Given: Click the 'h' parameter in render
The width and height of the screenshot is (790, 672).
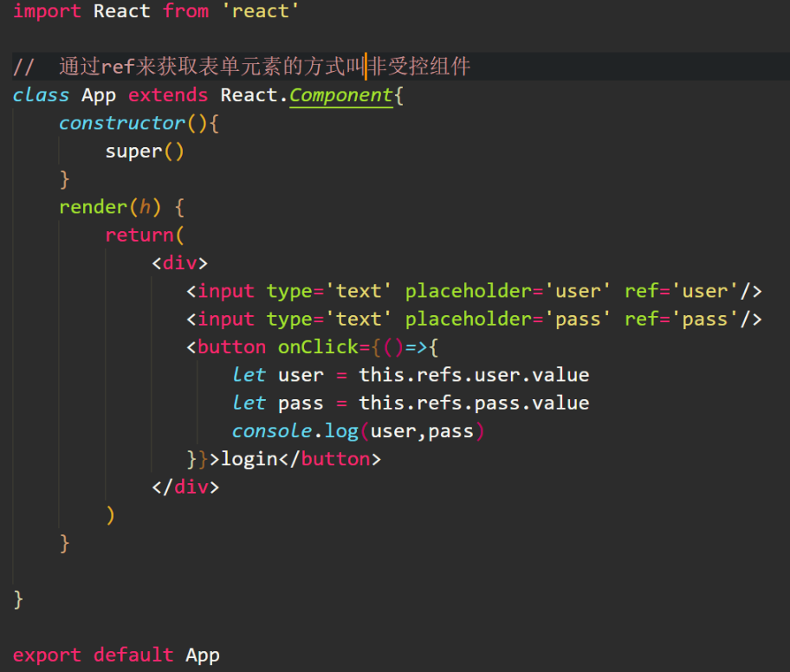Looking at the screenshot, I should coord(146,207).
